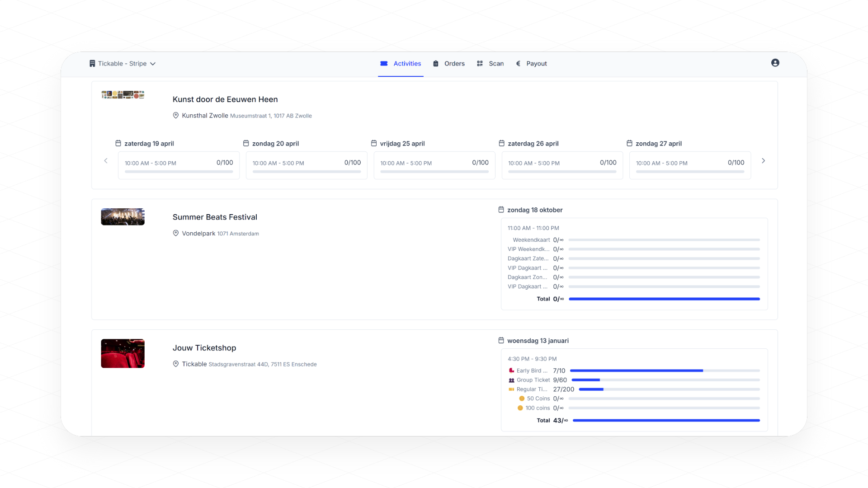The image size is (868, 488).
Task: Click the Kunsthal Zwolle location pin icon
Action: click(176, 116)
